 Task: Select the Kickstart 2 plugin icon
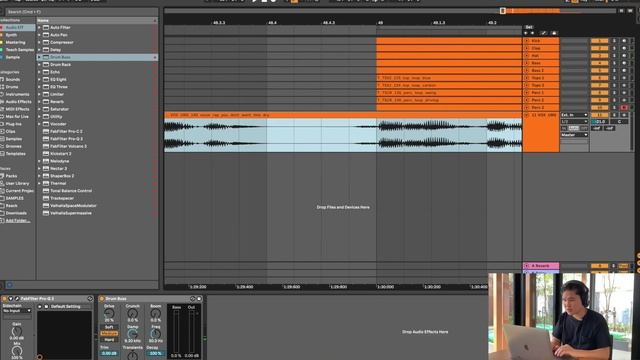point(46,153)
